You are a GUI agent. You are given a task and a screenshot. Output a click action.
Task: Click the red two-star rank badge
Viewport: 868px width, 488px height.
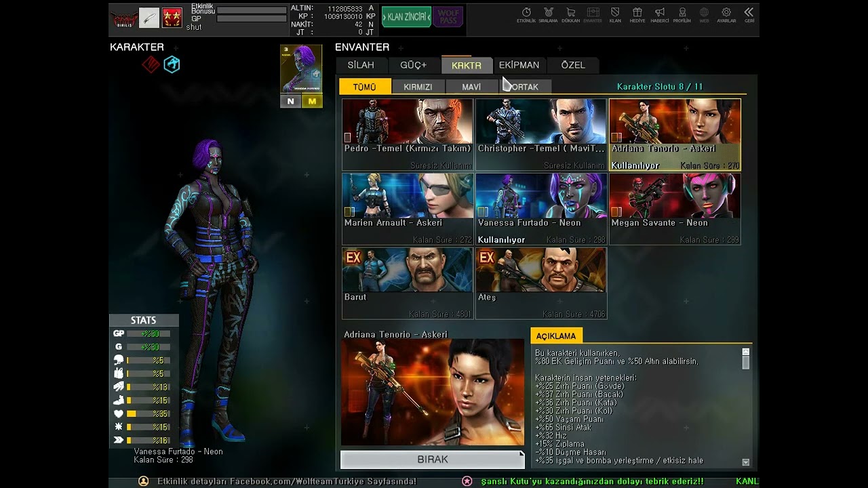pyautogui.click(x=172, y=18)
